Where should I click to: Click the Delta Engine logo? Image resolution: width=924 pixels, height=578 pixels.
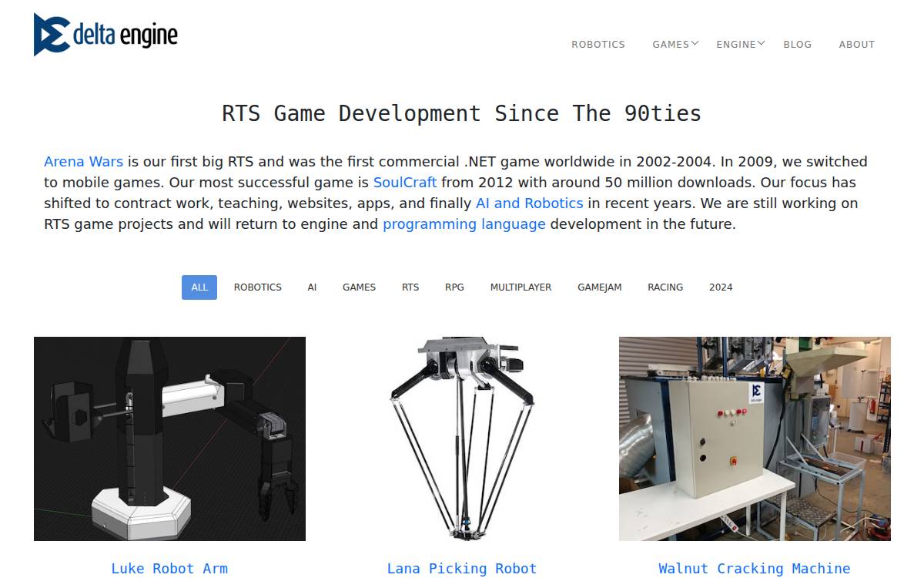[105, 35]
